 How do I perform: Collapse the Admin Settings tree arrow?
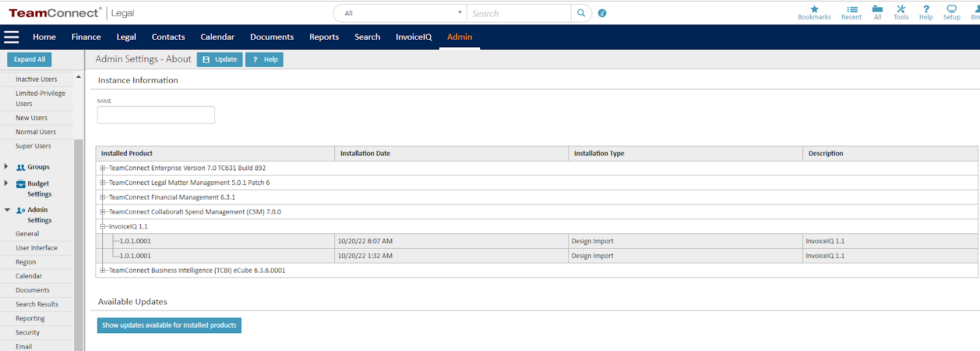click(7, 209)
